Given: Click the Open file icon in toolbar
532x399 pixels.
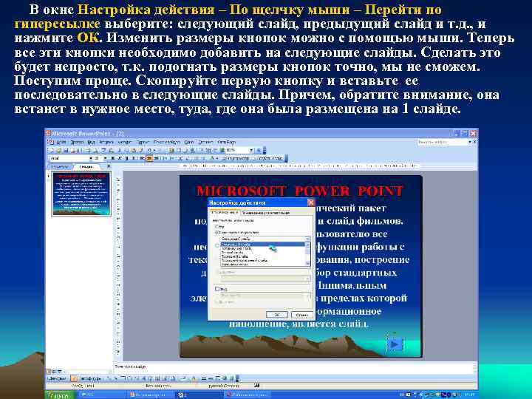Looking at the screenshot, I should pyautogui.click(x=58, y=150).
